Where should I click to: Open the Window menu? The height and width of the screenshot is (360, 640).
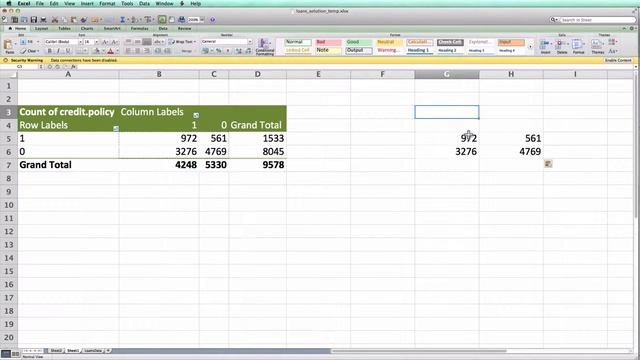[164, 3]
